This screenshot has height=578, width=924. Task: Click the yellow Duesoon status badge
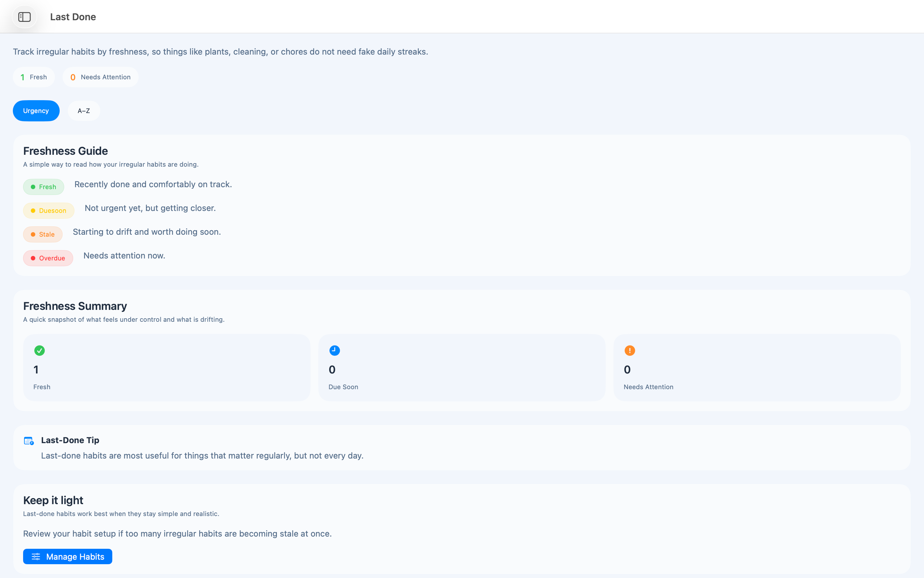pyautogui.click(x=48, y=211)
